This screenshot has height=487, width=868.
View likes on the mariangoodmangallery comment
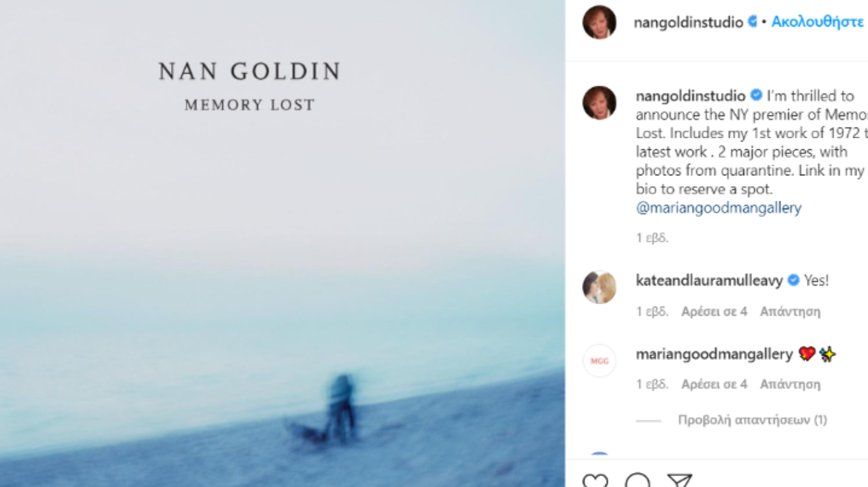(x=714, y=384)
